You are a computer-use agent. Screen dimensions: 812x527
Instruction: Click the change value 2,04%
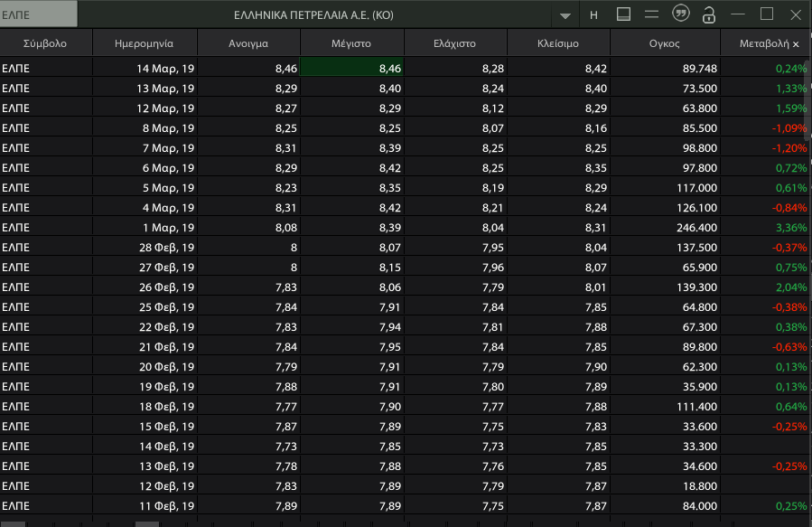click(791, 287)
